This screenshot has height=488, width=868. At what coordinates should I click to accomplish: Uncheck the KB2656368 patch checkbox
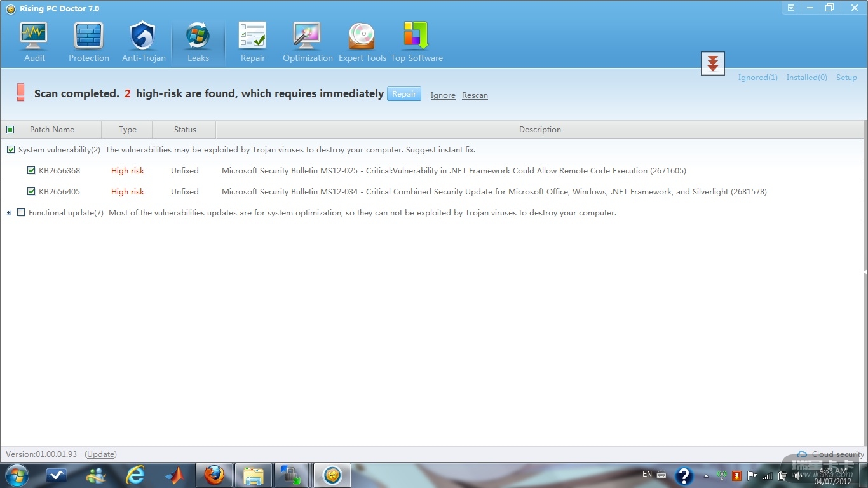[31, 171]
